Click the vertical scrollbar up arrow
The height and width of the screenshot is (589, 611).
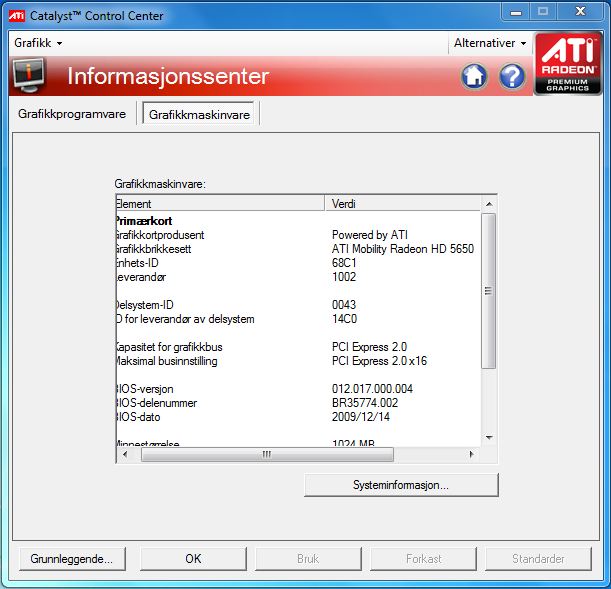point(489,204)
